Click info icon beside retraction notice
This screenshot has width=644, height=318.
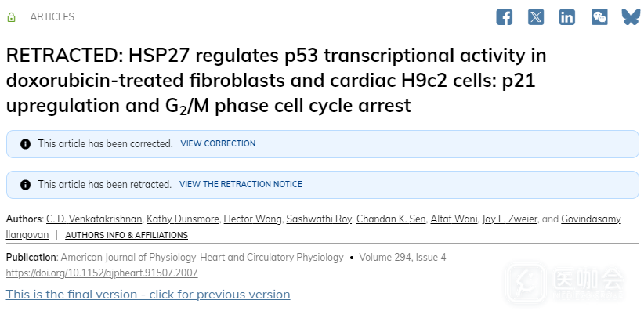(25, 185)
